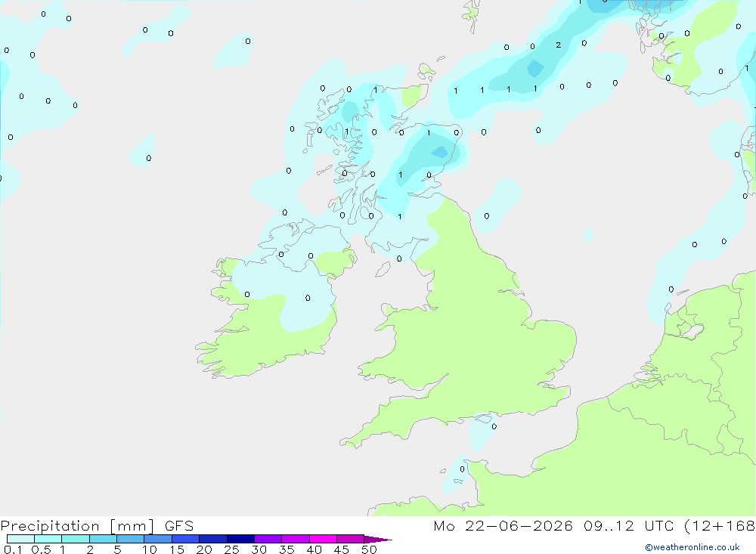756x554 pixels.
Task: Click the 35–40 mm purple legend swatch
Action: (296, 539)
